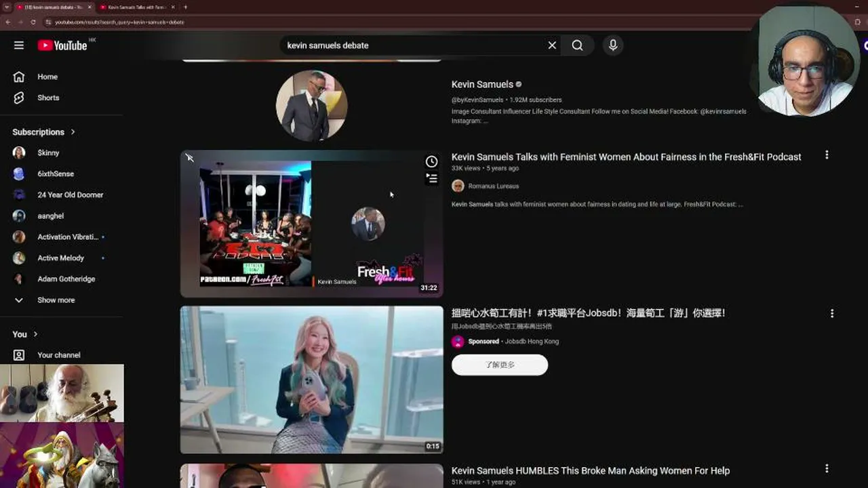Open the HUMBLES Broke Man video thumbnail
Screen dimensions: 868x488
311,476
